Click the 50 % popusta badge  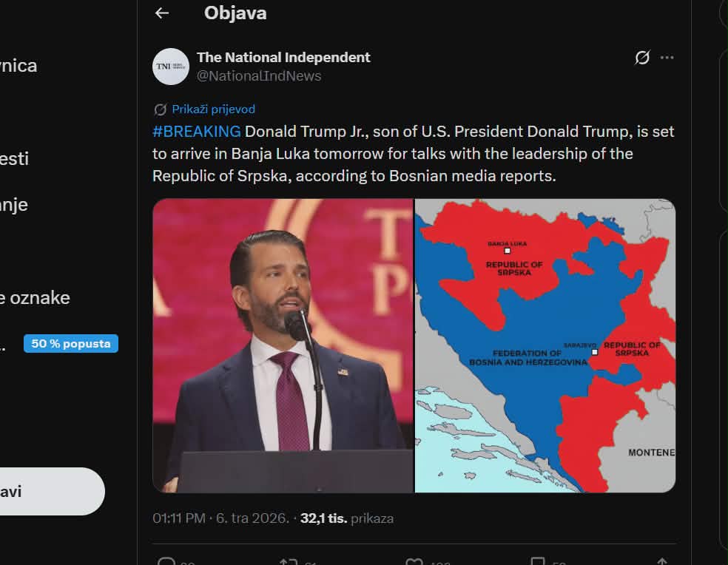70,344
